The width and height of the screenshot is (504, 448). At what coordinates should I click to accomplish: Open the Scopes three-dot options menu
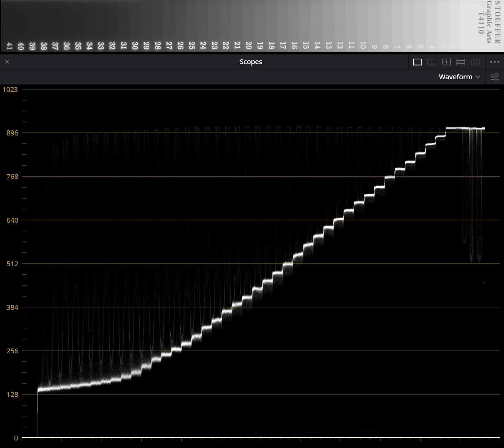point(494,62)
